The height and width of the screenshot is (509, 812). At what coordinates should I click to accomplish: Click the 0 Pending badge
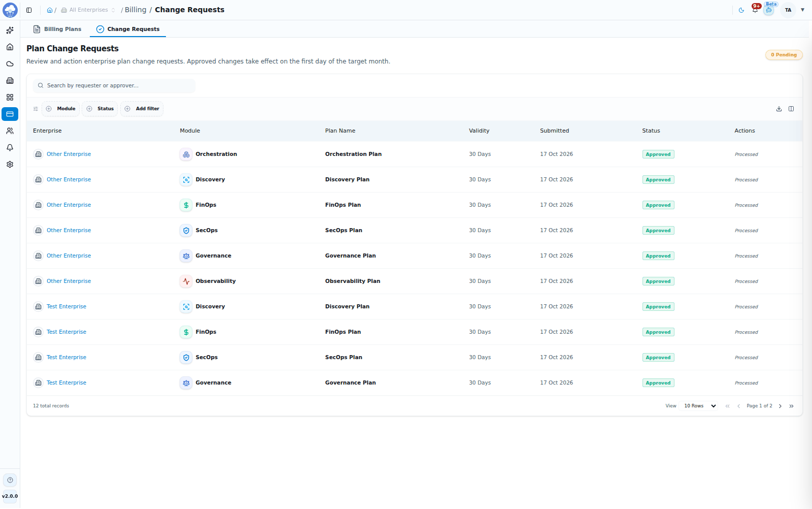point(784,55)
